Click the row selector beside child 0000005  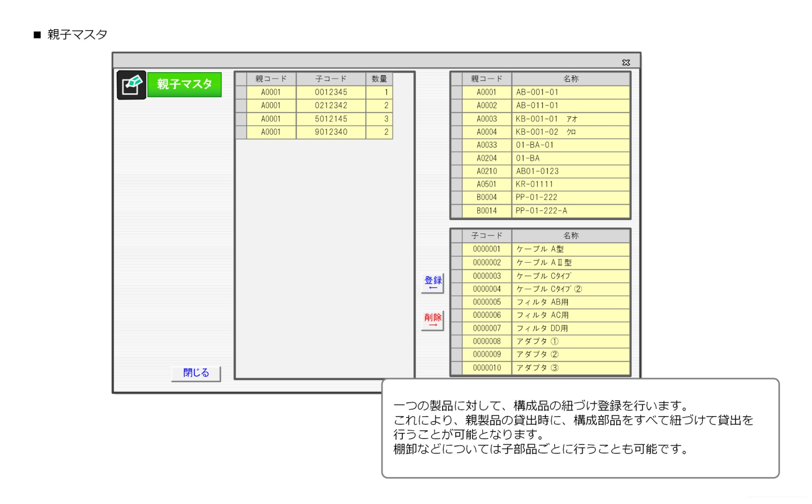[457, 302]
